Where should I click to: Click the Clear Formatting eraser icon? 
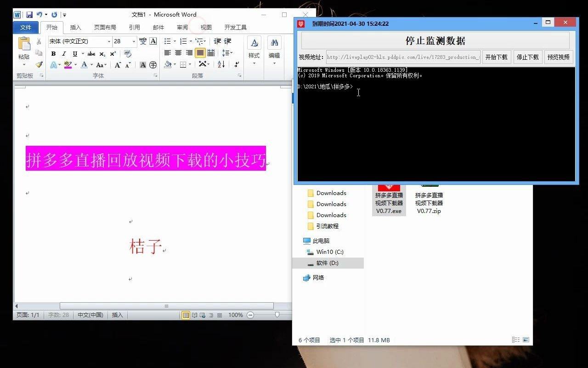128,54
